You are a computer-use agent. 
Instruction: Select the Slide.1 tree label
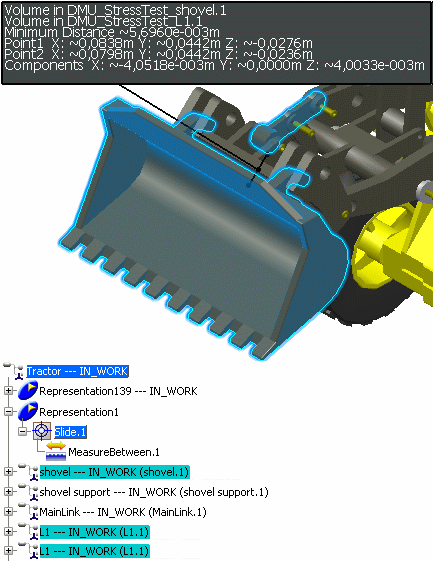[x=70, y=432]
